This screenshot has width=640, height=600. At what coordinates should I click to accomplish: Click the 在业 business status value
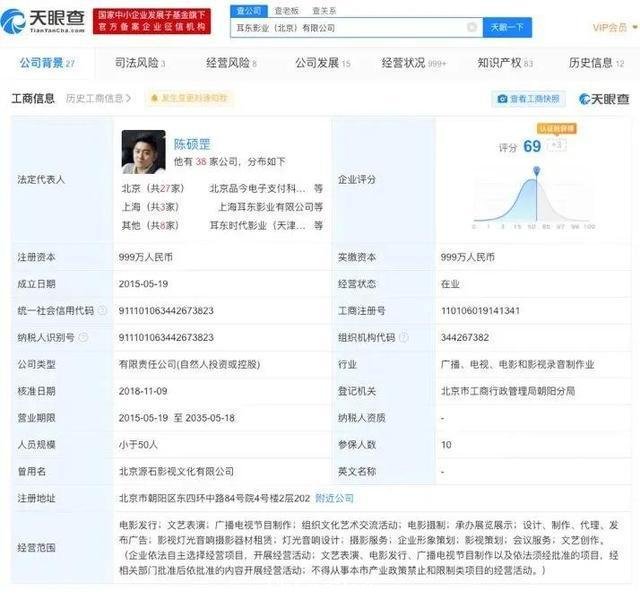(x=450, y=284)
